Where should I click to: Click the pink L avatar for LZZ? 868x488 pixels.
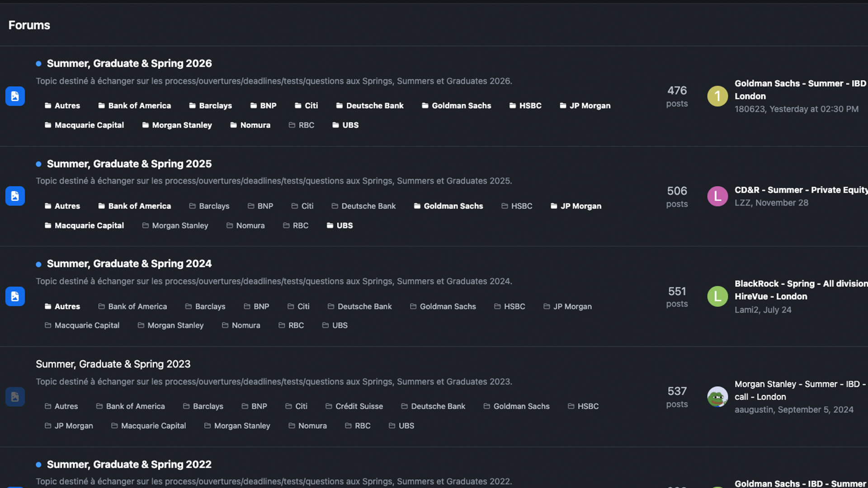717,196
